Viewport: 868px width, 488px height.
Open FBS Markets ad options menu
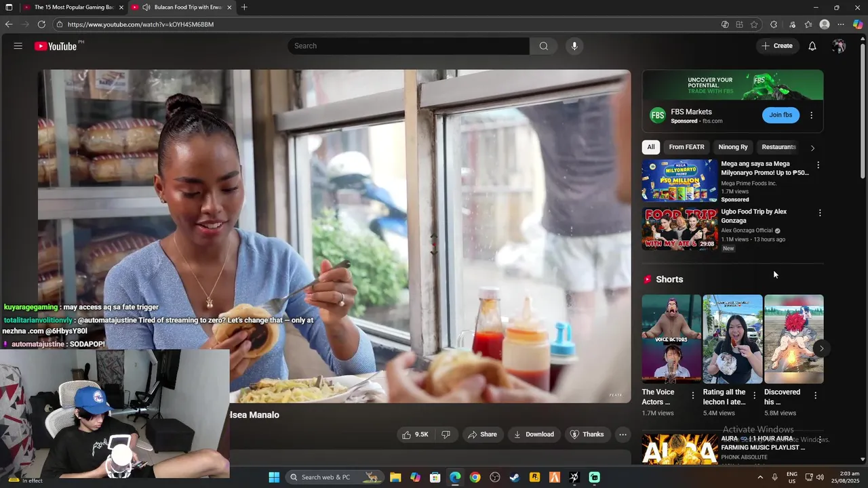point(811,115)
